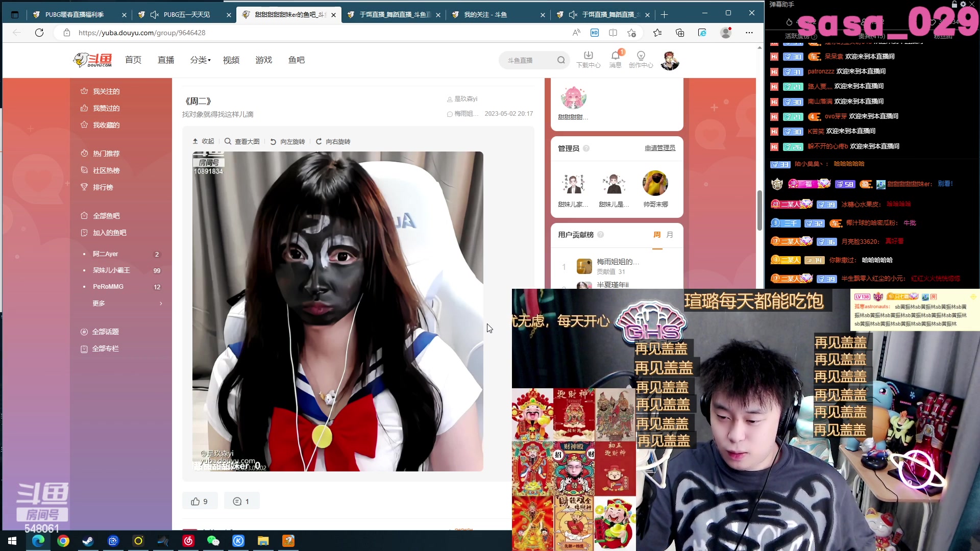Open File Explorer from the taskbar

pos(263,541)
